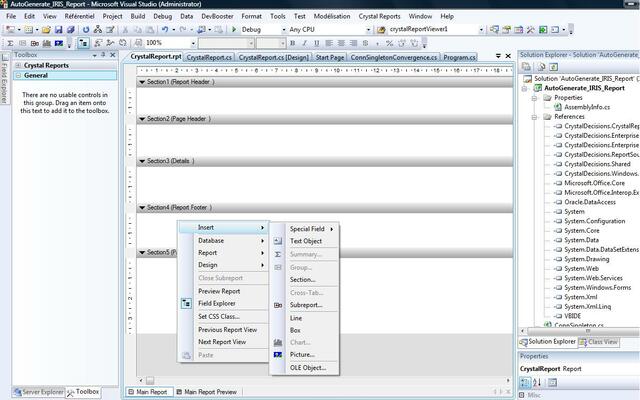Click the Toolbox tools icon in toolbar
Viewport: 640px width, 400px height.
(x=531, y=29)
